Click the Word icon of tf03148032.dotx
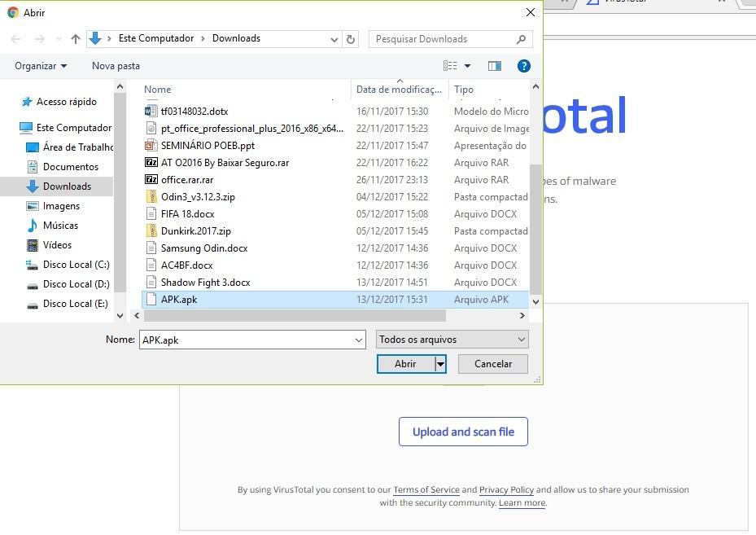 point(151,111)
